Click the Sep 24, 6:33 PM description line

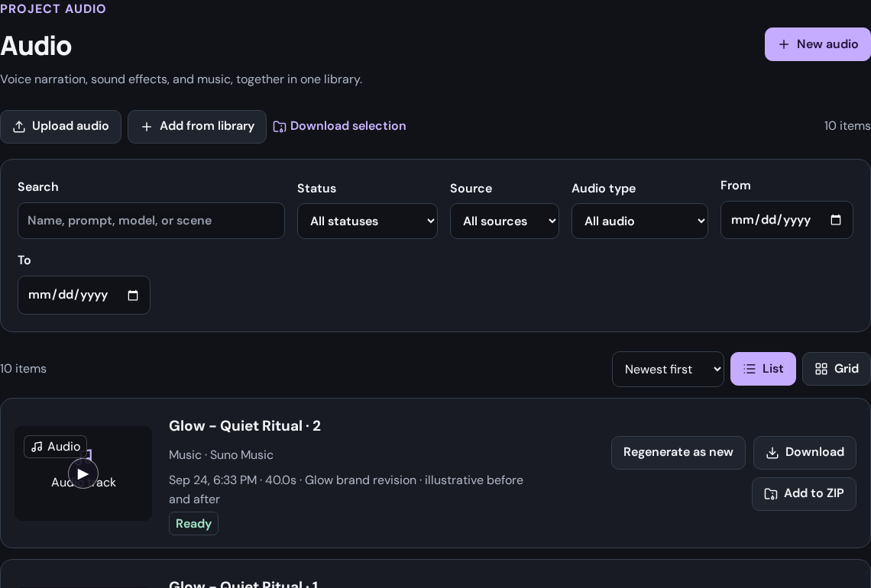tap(346, 489)
